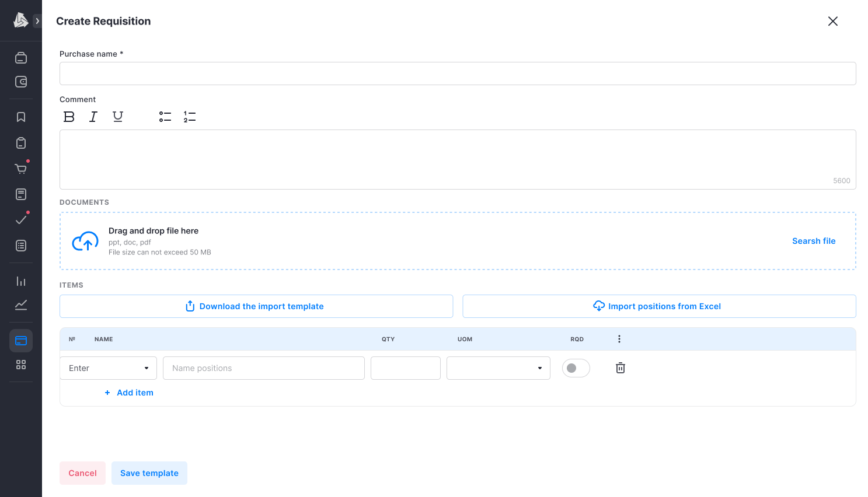Image resolution: width=868 pixels, height=497 pixels.
Task: Click the Purchase name input field
Action: click(458, 73)
